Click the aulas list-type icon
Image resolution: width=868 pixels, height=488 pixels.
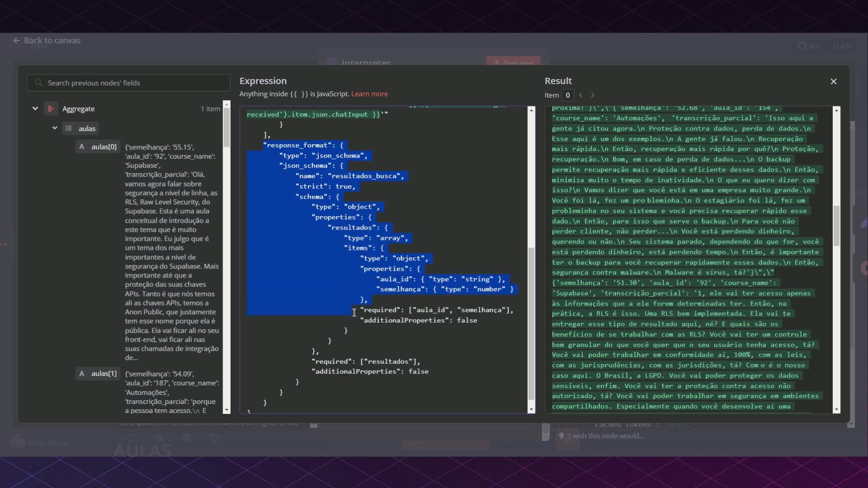pos(69,129)
